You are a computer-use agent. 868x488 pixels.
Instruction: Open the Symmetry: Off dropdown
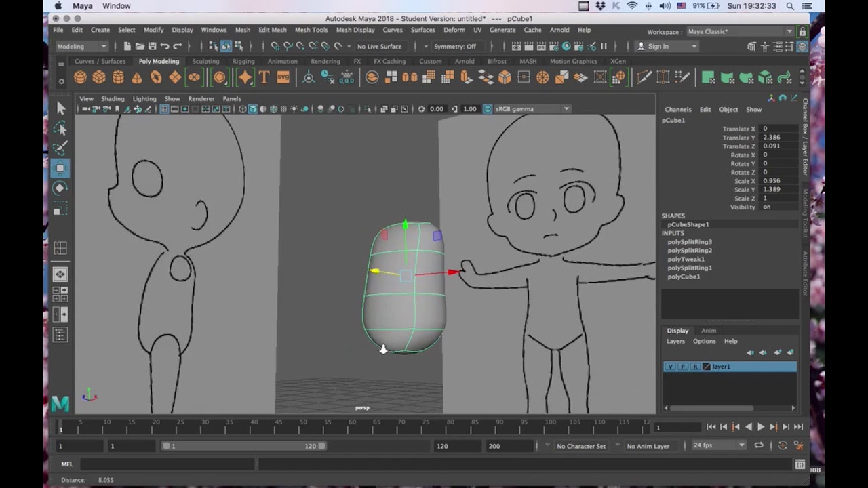tap(458, 46)
